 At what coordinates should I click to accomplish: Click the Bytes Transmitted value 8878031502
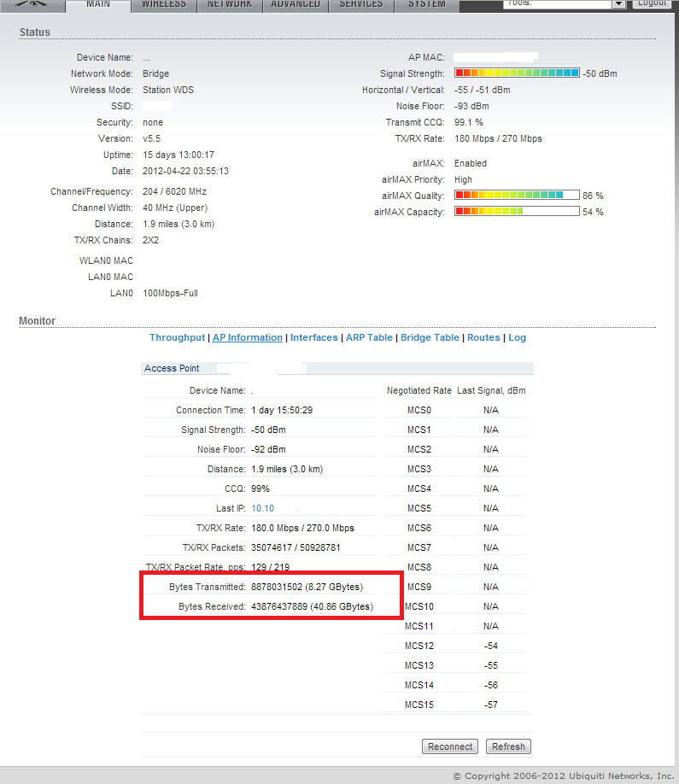277,587
